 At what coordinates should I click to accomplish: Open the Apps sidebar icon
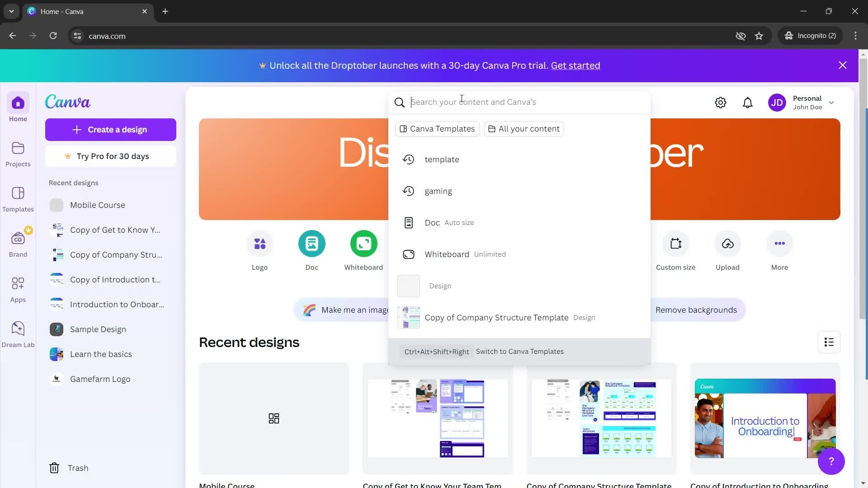click(x=18, y=290)
